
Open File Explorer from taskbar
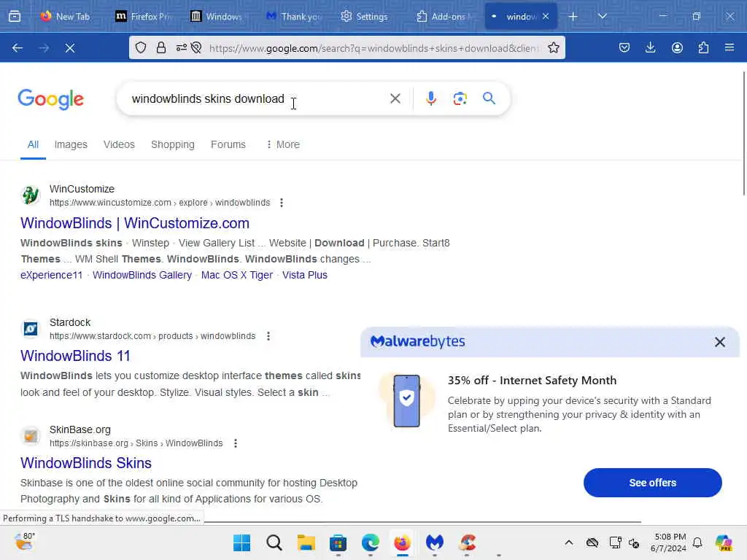pyautogui.click(x=306, y=542)
